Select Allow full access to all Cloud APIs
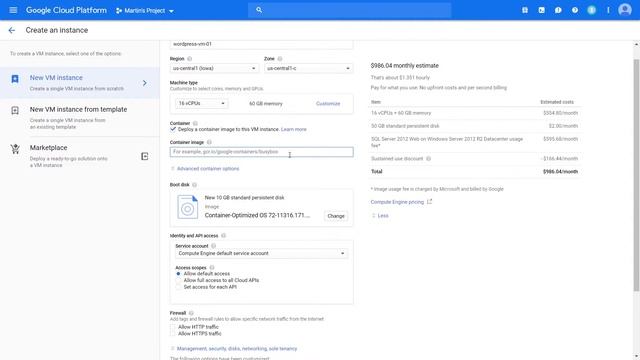 pyautogui.click(x=178, y=280)
